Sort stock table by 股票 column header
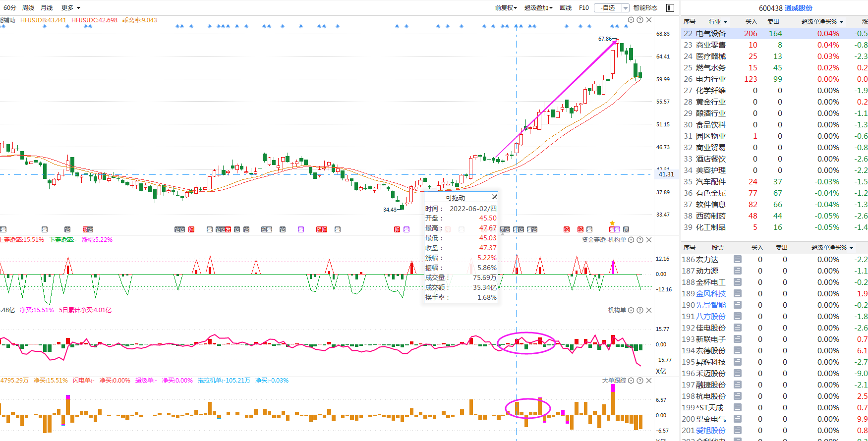This screenshot has height=441, width=868. click(718, 248)
